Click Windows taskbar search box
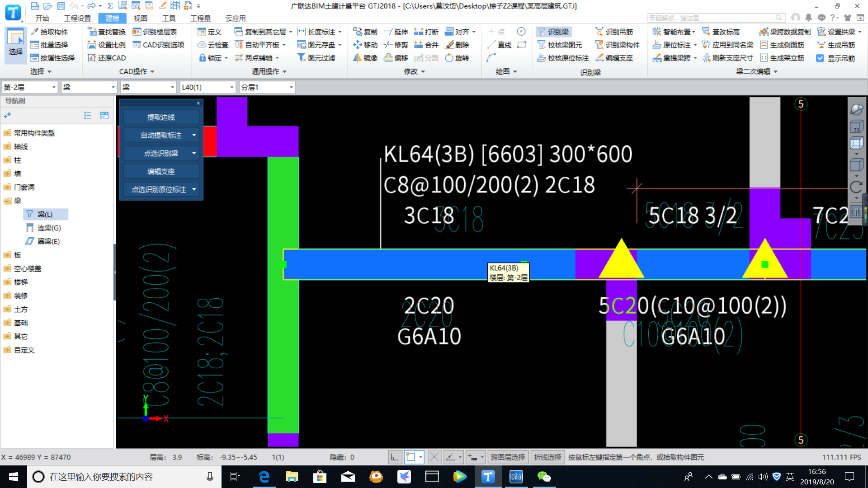The height and width of the screenshot is (488, 868). point(124,477)
